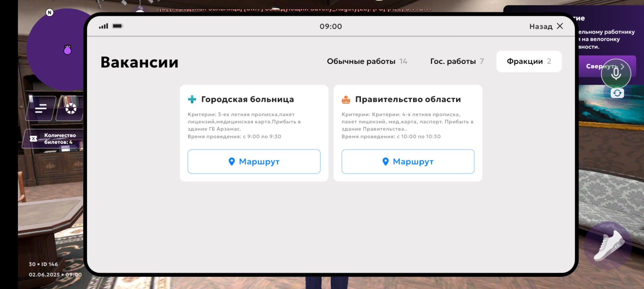The image size is (644, 289).
Task: Select the Фракции tab
Action: (529, 62)
